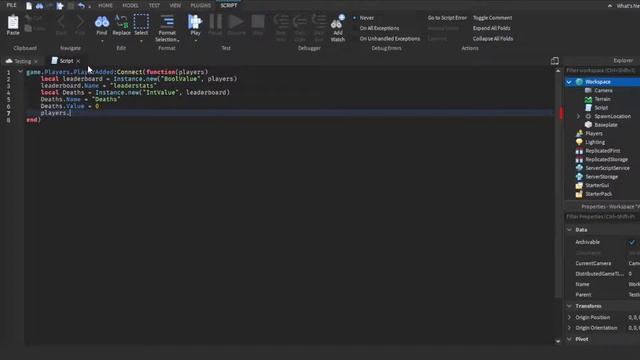Switch to the HOME ribbon tab

[105, 5]
